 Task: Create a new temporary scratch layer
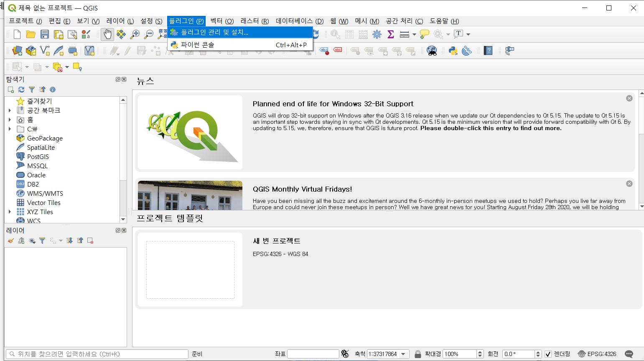tap(73, 51)
